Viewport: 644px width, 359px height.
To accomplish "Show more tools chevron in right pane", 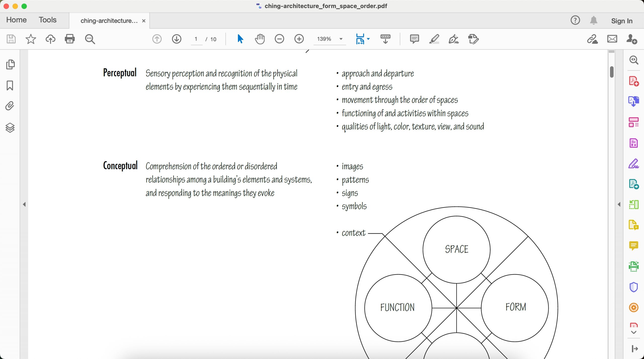I will pos(634,332).
